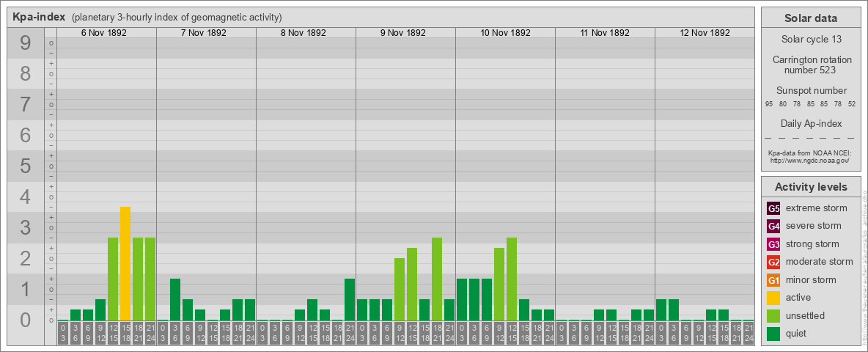This screenshot has height=352, width=868.
Task: Click the 0-3 time slot under 9 Nov
Action: click(362, 333)
